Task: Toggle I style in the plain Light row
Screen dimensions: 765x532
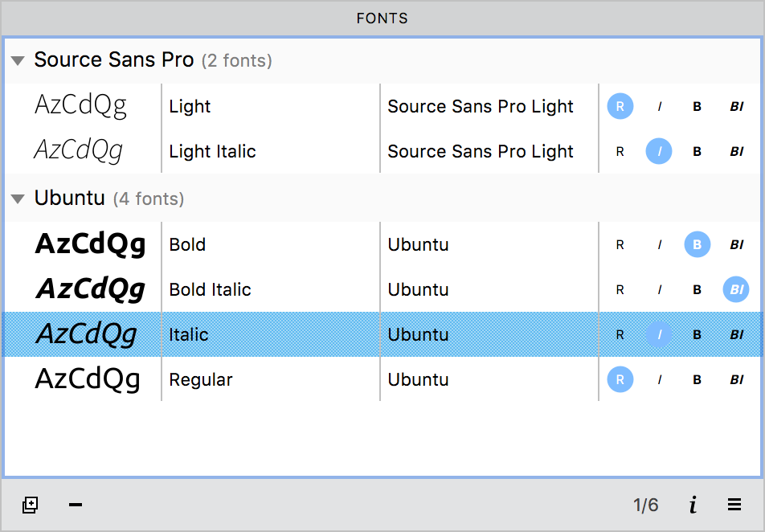Action: point(659,106)
